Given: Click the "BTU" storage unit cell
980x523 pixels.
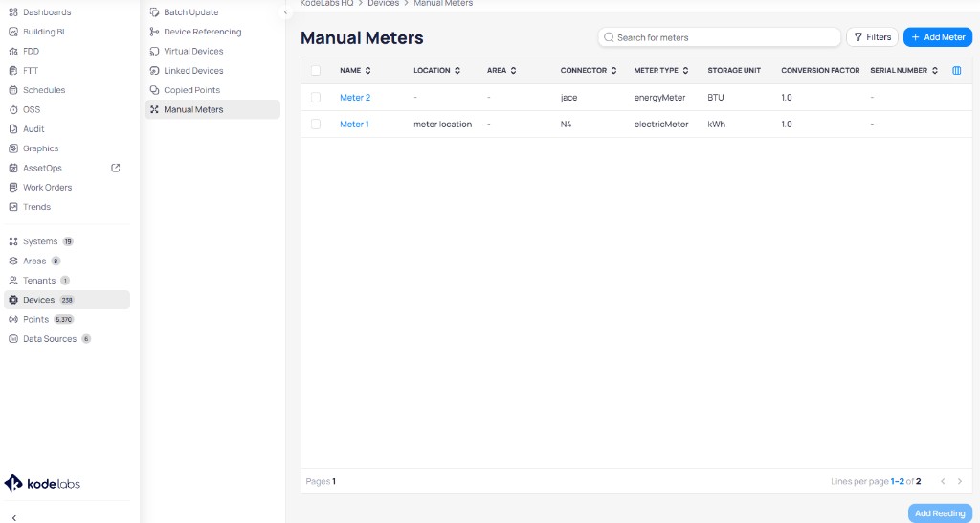Looking at the screenshot, I should tap(716, 98).
